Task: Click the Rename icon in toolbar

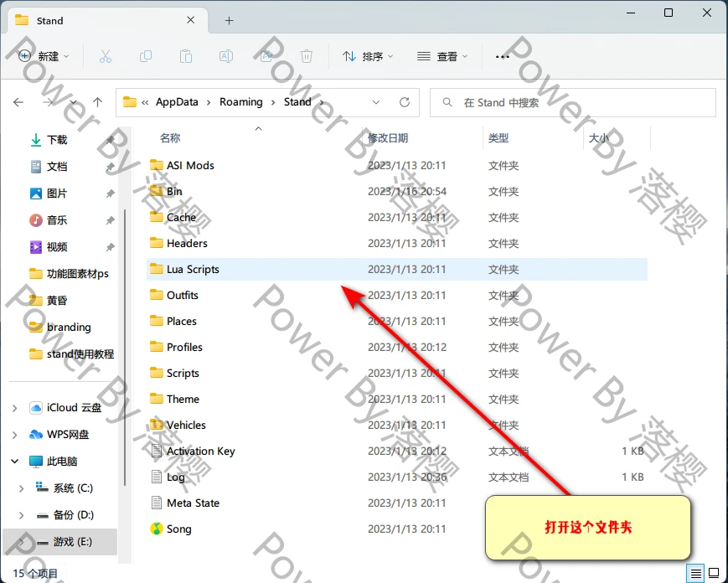Action: [x=226, y=57]
